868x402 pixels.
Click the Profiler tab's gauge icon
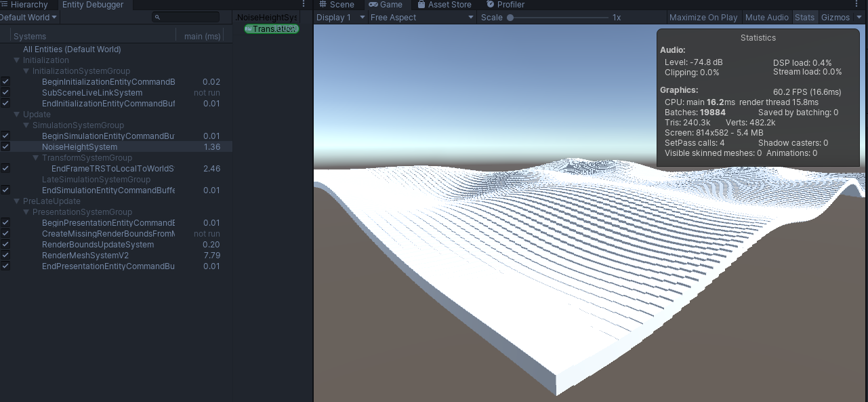(x=490, y=5)
